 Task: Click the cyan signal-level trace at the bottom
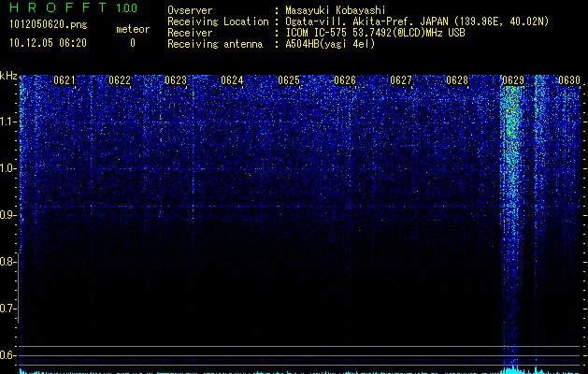[302, 371]
